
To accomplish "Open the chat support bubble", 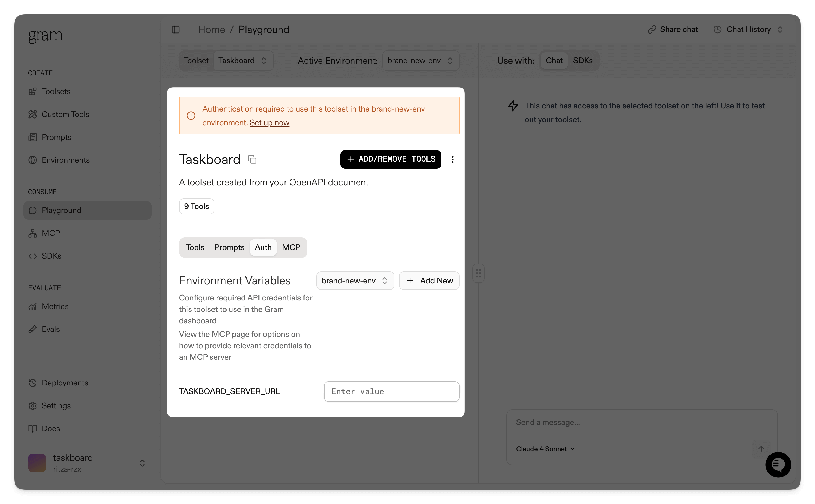I will click(778, 465).
